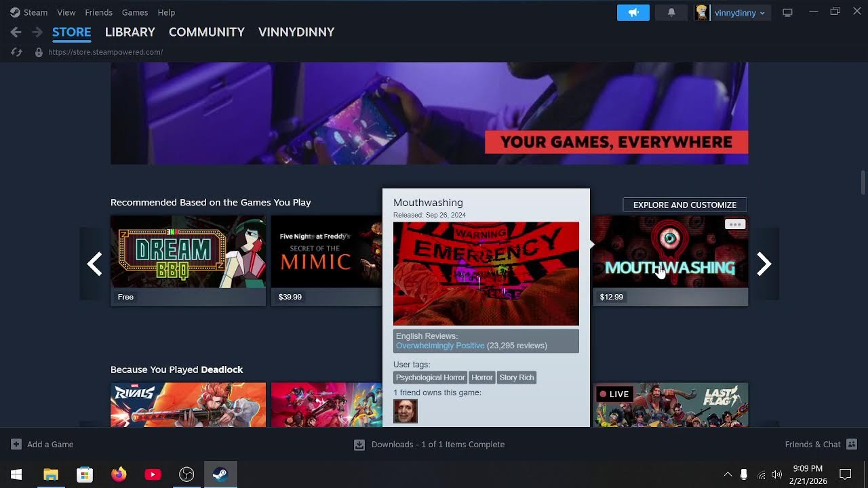
Task: Click the store page vertical scrollbar thumb
Action: [863, 182]
